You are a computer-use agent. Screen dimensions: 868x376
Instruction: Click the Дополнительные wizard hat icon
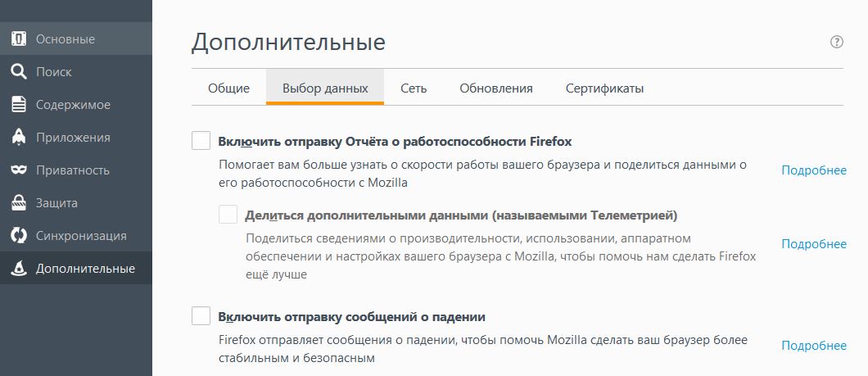coord(18,268)
